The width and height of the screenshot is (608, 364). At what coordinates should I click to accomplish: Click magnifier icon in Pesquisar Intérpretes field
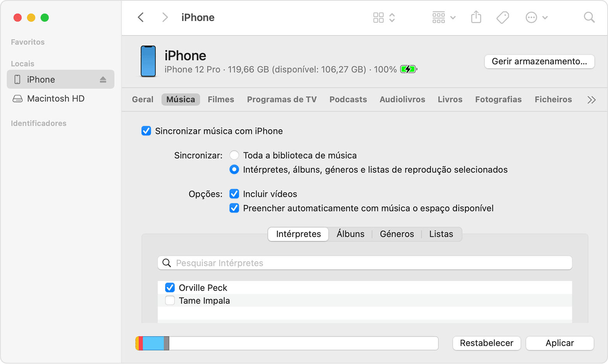tap(167, 263)
